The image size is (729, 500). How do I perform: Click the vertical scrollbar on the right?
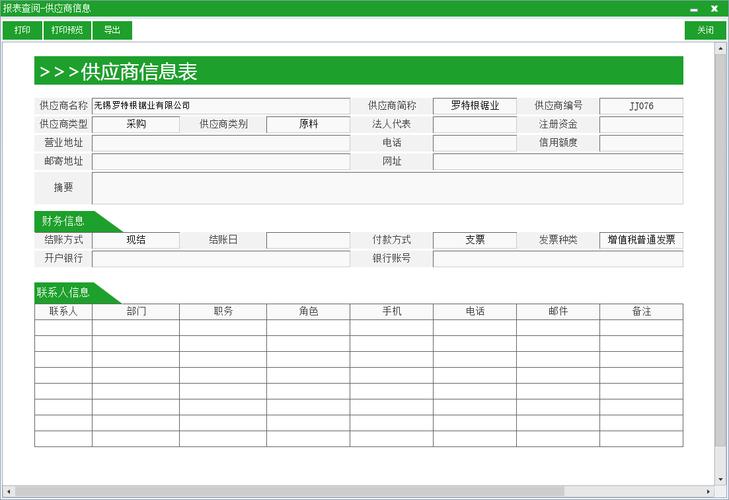pyautogui.click(x=723, y=250)
